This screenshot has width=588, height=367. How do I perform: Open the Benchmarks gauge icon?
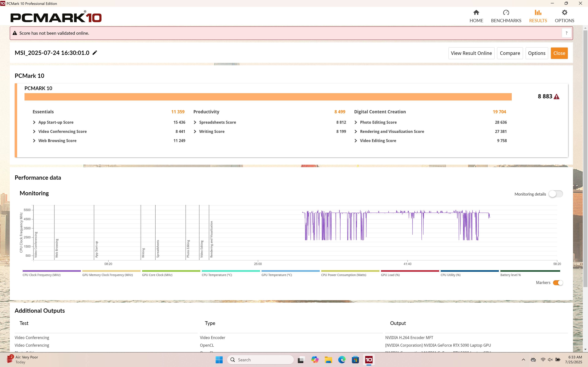pyautogui.click(x=506, y=12)
